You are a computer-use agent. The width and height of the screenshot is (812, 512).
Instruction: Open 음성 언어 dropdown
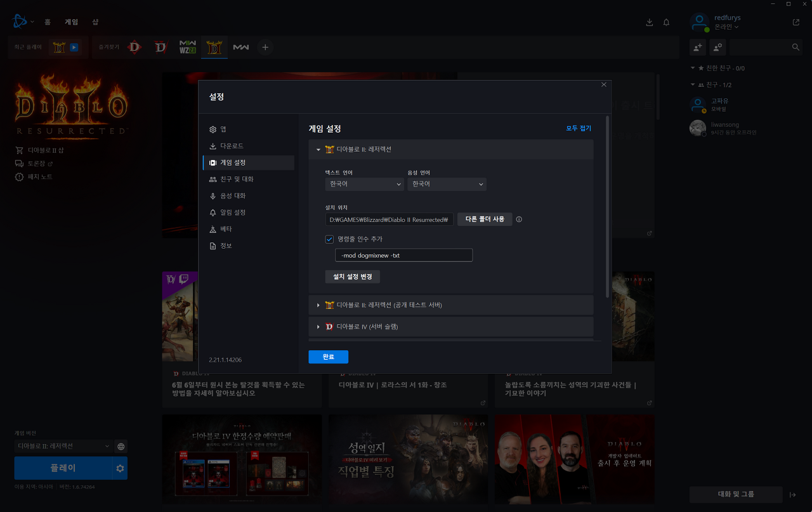point(447,184)
